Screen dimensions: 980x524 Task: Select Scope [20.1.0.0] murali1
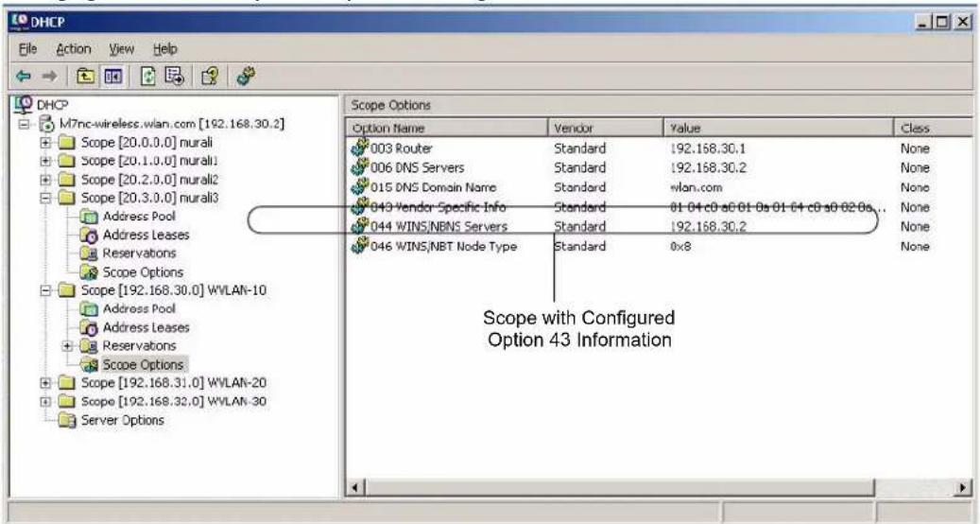tap(149, 161)
